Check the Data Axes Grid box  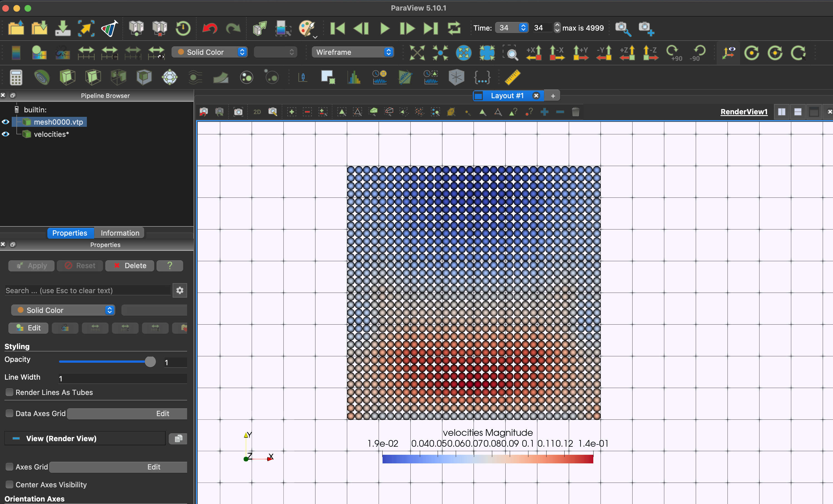click(9, 414)
